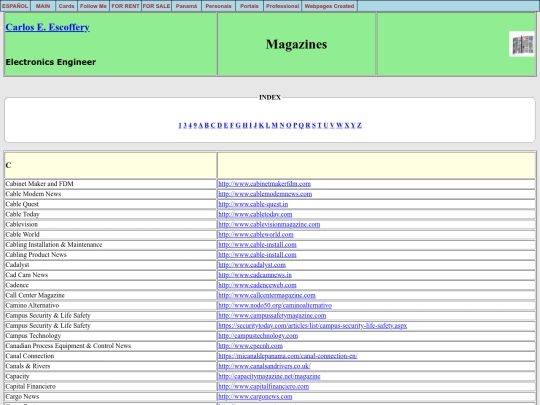Screen dimensions: 540x405
Task: Click the 'Electronics Engineer' subtitle text
Action: point(51,62)
